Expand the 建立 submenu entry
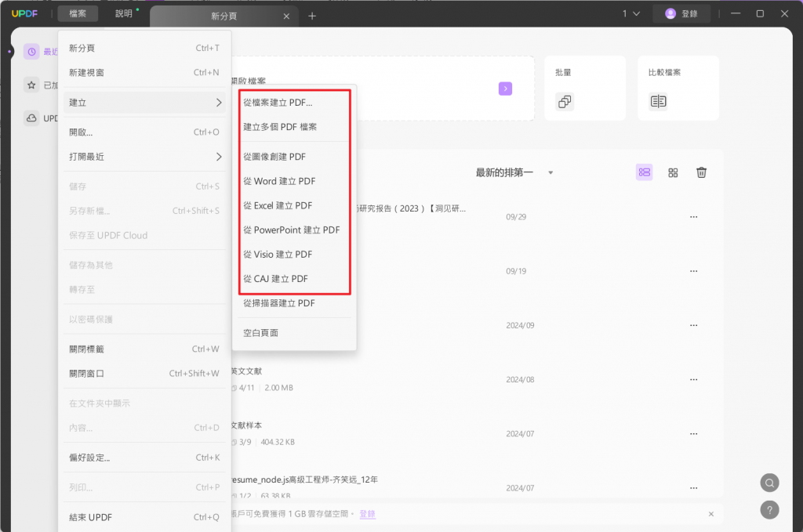 coord(144,103)
